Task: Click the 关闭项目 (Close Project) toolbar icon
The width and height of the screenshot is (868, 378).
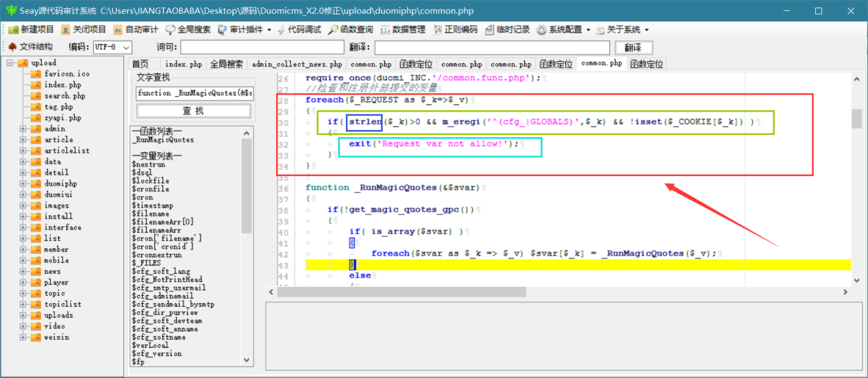Action: click(x=84, y=29)
